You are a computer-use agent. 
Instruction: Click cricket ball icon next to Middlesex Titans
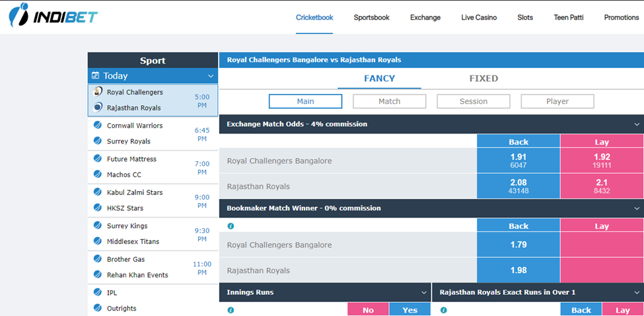[97, 241]
